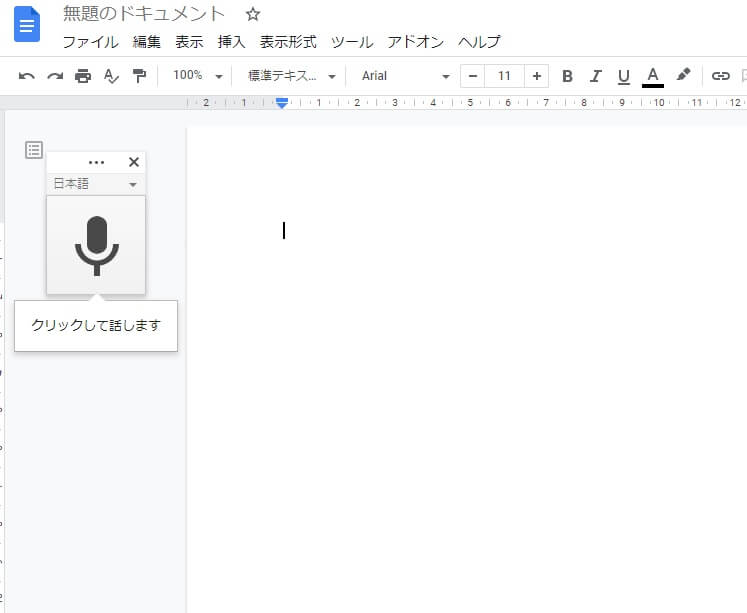Screen dimensions: 747x613
Task: Show the document outline icon
Action: [x=34, y=150]
